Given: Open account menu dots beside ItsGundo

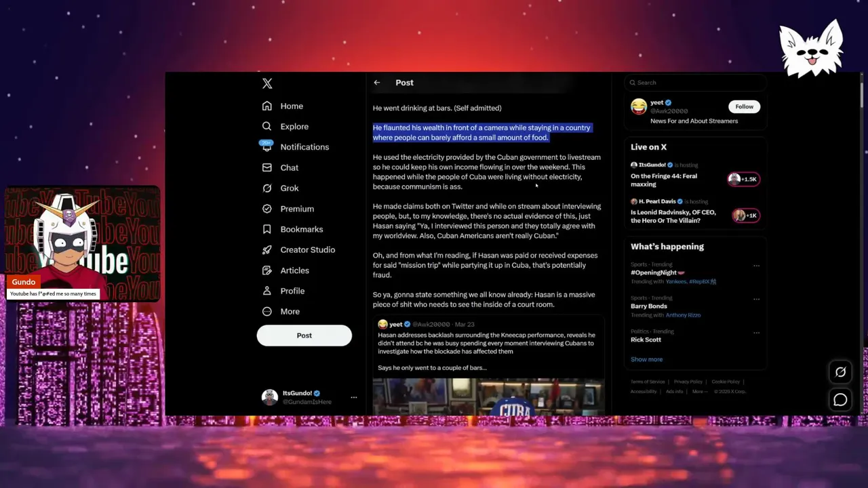Looking at the screenshot, I should coord(353,397).
